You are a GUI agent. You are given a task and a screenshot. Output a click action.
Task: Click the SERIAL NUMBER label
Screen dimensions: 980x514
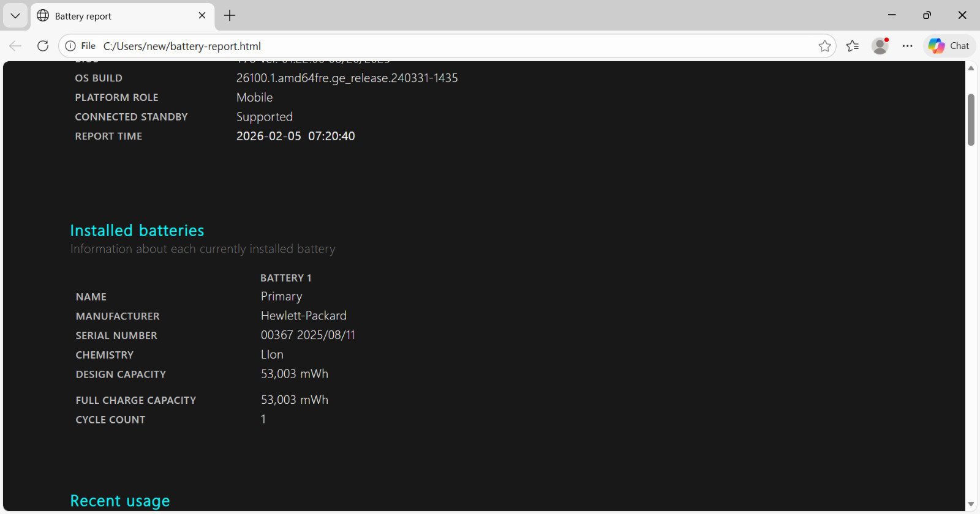click(x=116, y=335)
